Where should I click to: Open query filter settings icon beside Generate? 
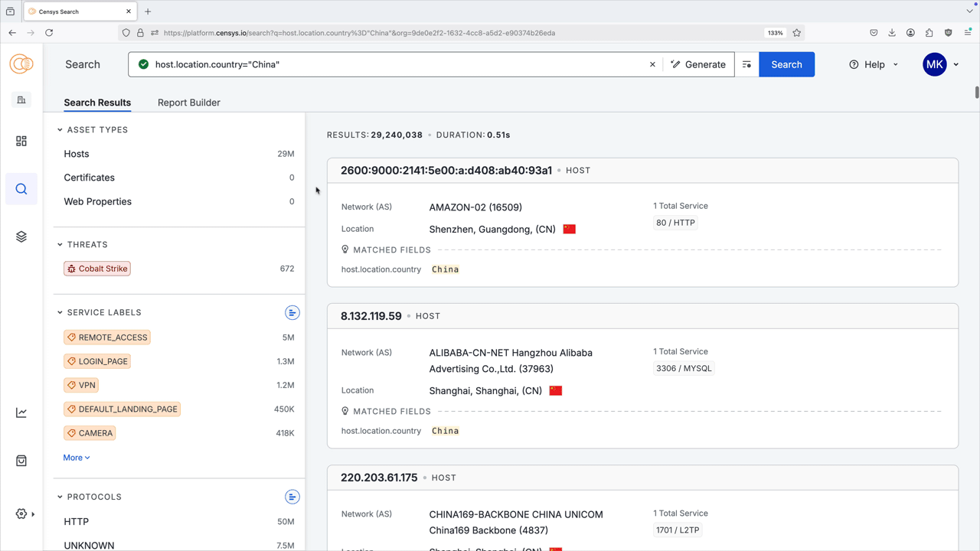(x=746, y=64)
